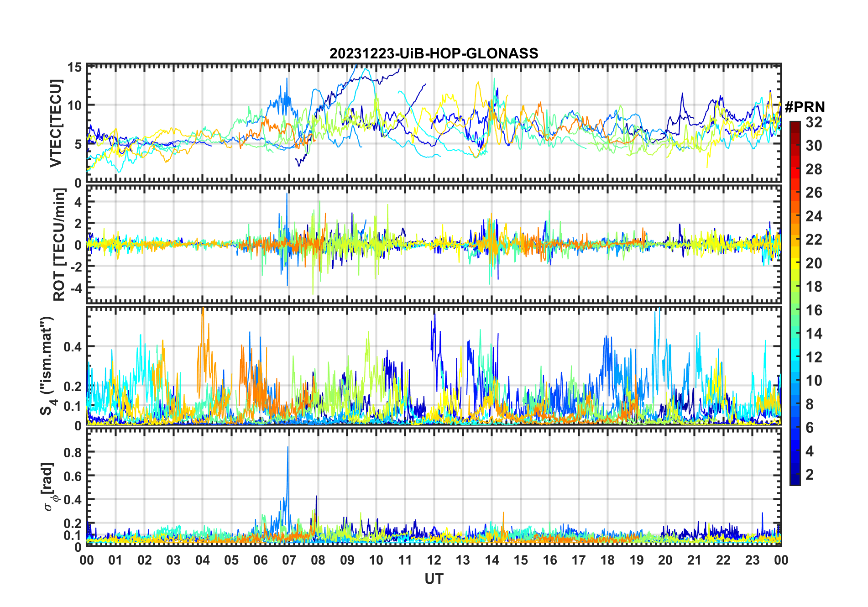The width and height of the screenshot is (868, 607).
Task: Click the 18 tick on the UT axis
Action: (607, 560)
